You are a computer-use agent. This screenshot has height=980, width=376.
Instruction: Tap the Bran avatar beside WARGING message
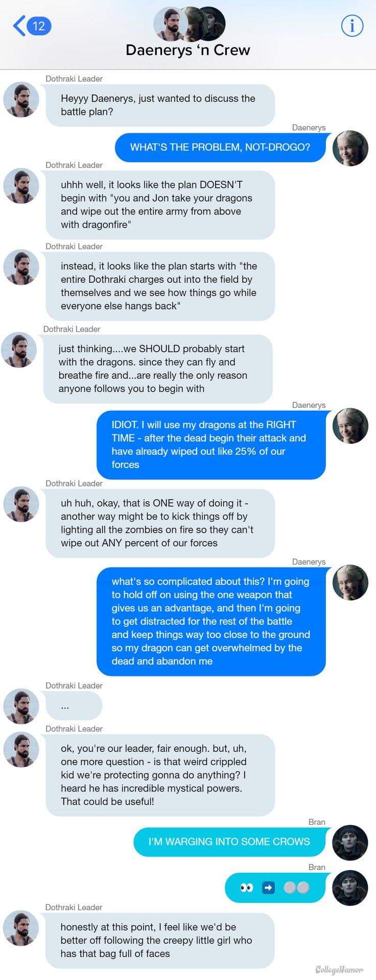350,843
